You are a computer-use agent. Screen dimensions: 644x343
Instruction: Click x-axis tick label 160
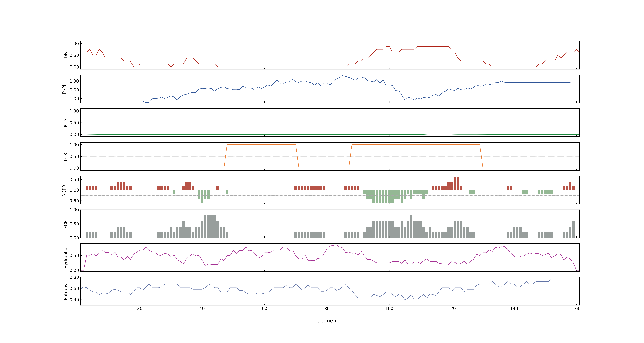click(x=577, y=309)
